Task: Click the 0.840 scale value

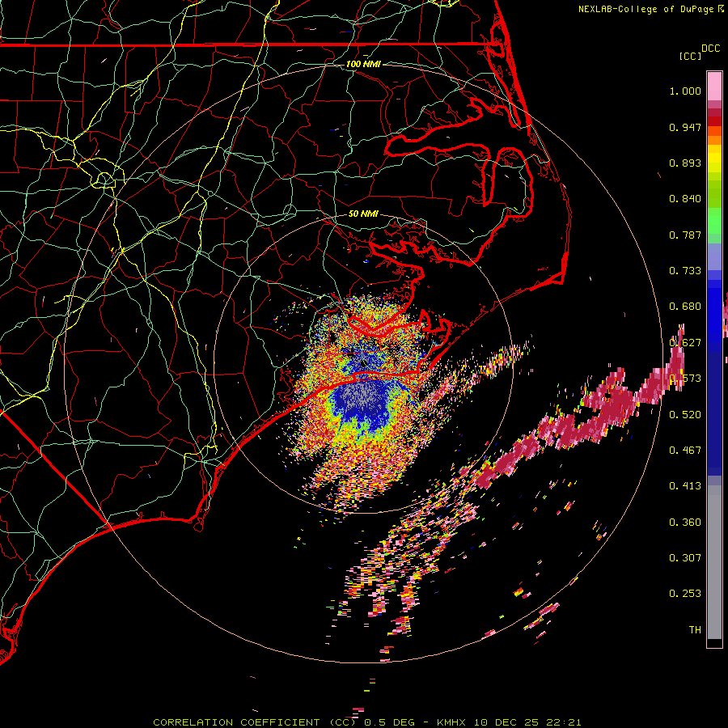Action: (685, 199)
